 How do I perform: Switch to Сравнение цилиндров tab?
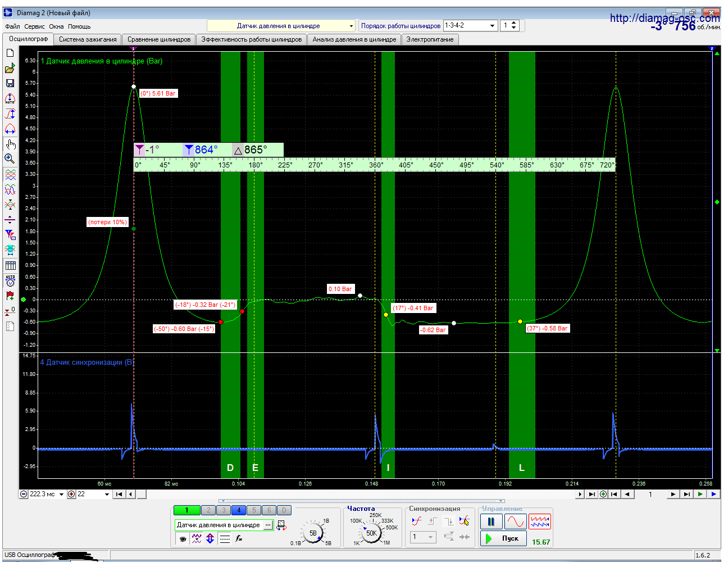click(x=159, y=39)
